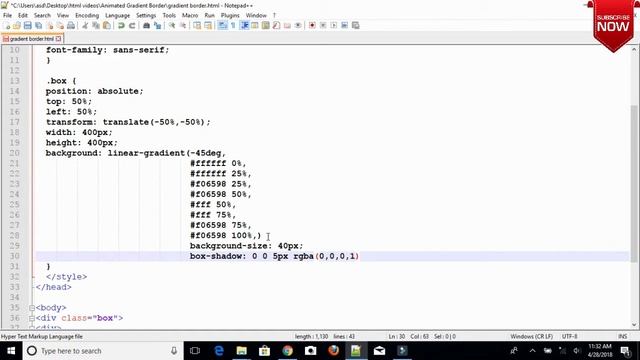Open the Plugins menu
The height and width of the screenshot is (360, 640).
pyautogui.click(x=230, y=15)
